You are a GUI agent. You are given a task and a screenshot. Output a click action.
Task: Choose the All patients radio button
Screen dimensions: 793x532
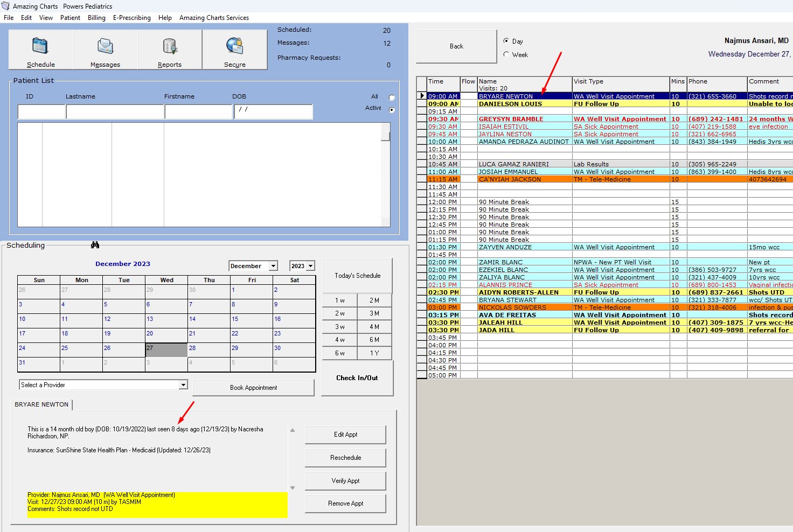(x=392, y=97)
